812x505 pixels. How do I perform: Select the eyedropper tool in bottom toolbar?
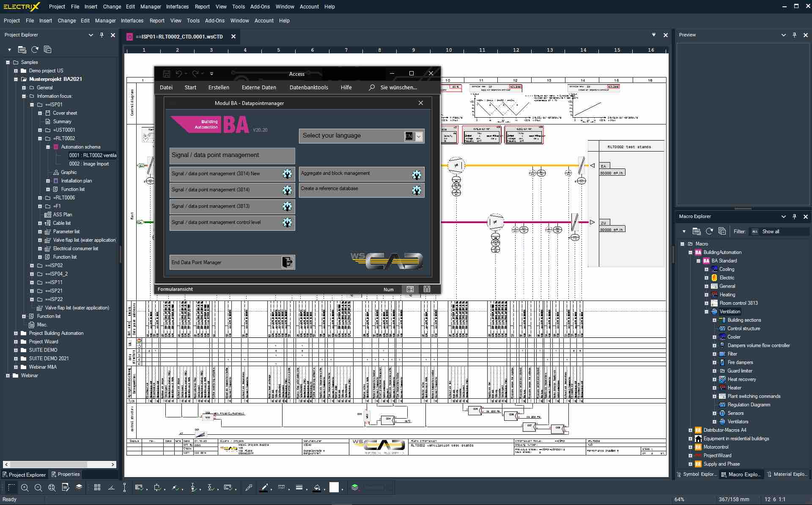point(249,488)
